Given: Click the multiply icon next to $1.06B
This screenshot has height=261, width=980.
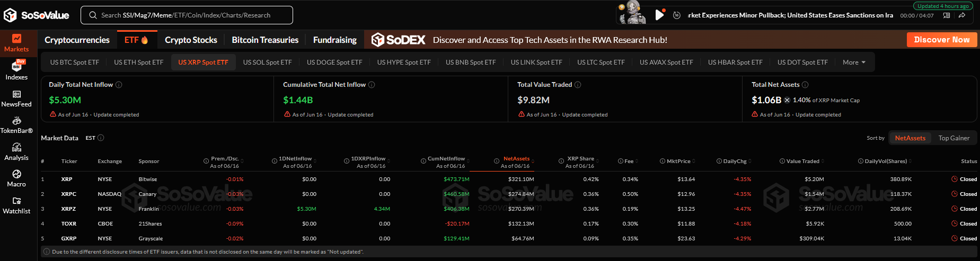Looking at the screenshot, I should click(x=787, y=100).
